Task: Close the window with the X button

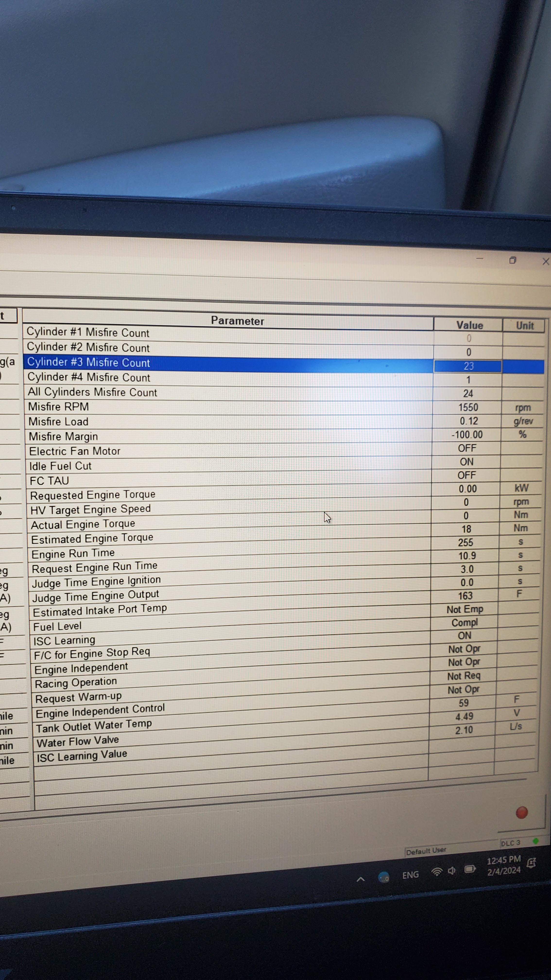Action: [x=546, y=261]
